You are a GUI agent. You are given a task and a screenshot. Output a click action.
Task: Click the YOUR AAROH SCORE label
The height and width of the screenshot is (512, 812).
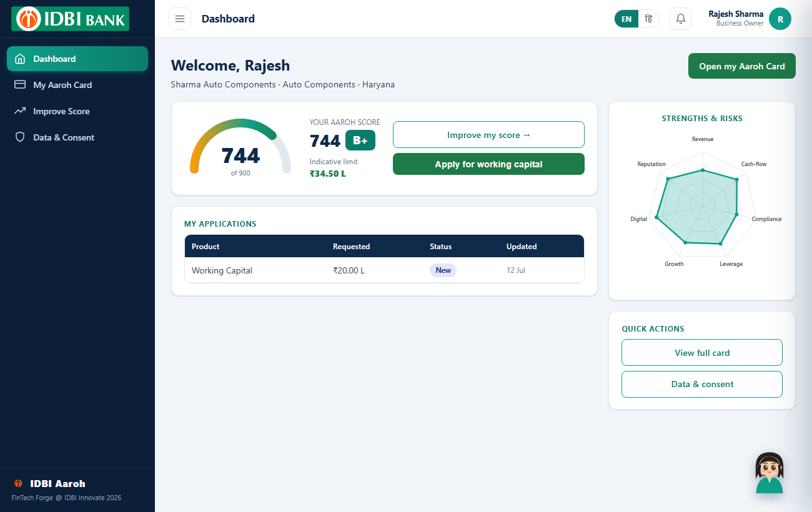pos(345,122)
